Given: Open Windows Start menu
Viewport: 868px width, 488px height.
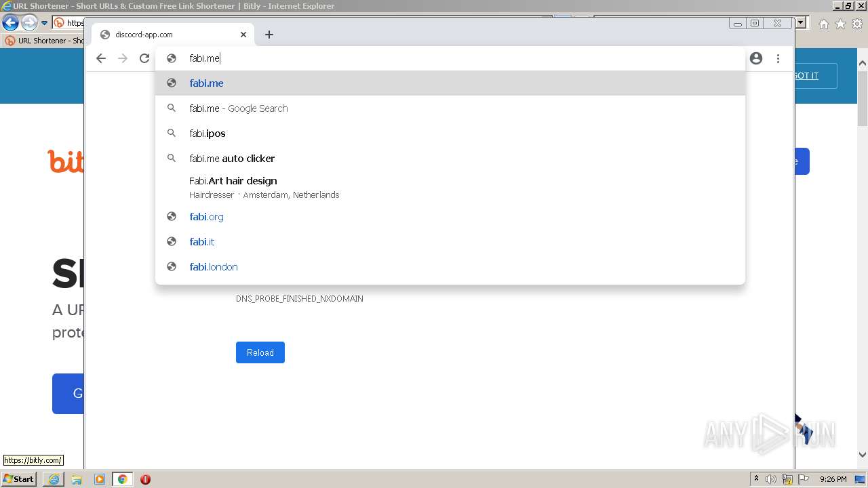Looking at the screenshot, I should [19, 479].
